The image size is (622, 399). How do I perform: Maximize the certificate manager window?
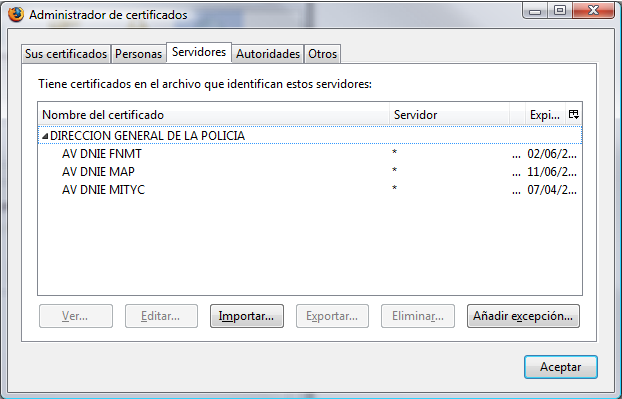(560, 10)
